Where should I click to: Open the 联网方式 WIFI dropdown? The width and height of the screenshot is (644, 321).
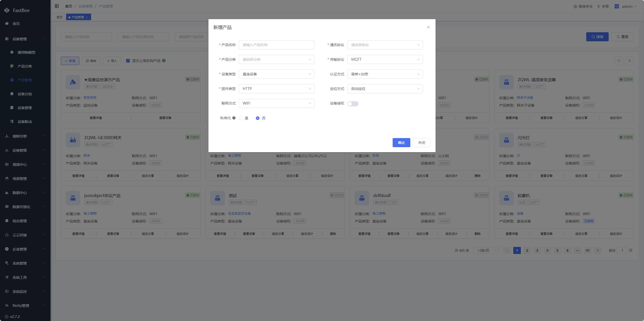point(276,103)
